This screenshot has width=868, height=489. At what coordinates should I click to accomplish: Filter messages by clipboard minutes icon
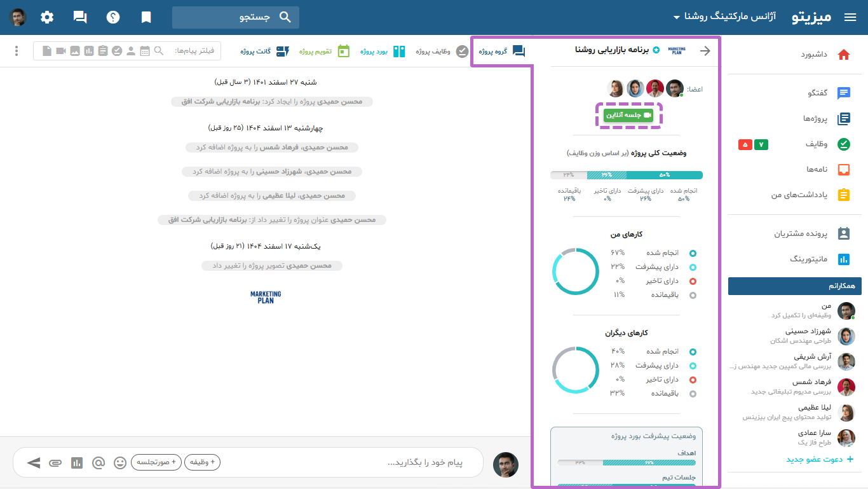point(103,51)
